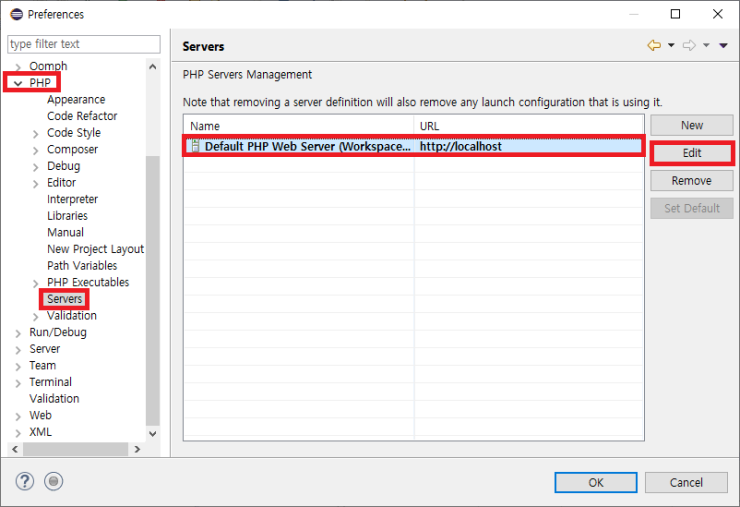This screenshot has height=507, width=740.
Task: Click the Help question mark icon
Action: (x=25, y=482)
